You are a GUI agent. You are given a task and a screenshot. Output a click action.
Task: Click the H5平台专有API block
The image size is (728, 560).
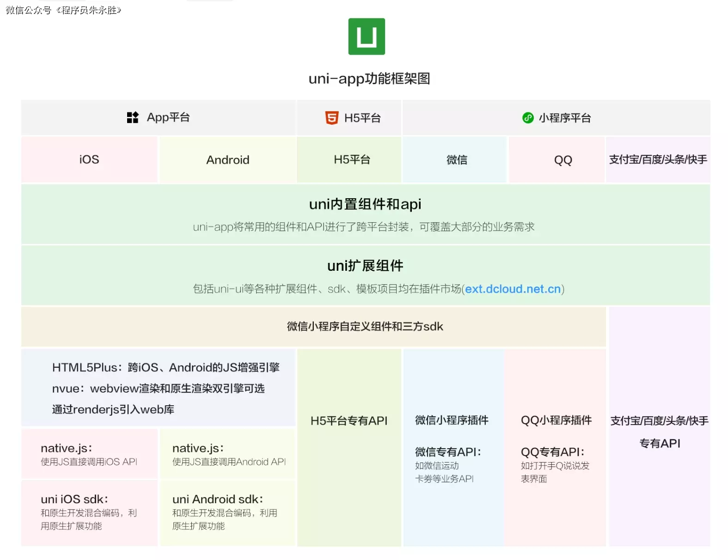point(349,420)
